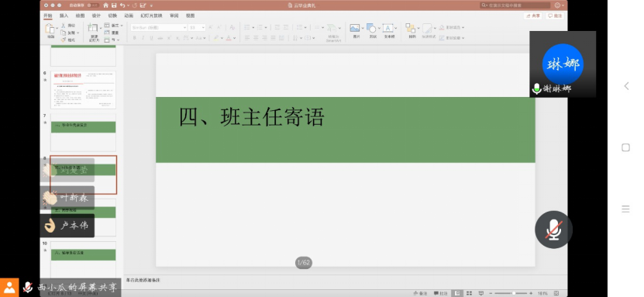Toggle the AutoSave switch

(x=94, y=5)
